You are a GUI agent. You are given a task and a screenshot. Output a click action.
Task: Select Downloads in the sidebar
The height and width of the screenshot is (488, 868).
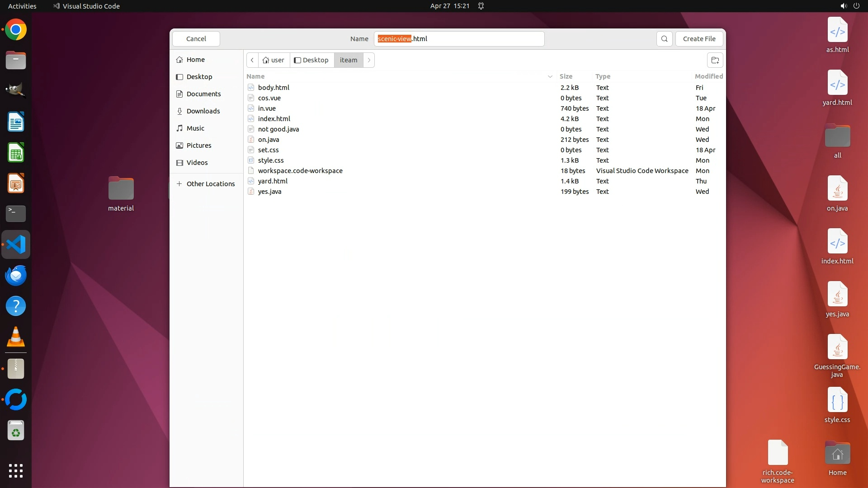point(203,111)
